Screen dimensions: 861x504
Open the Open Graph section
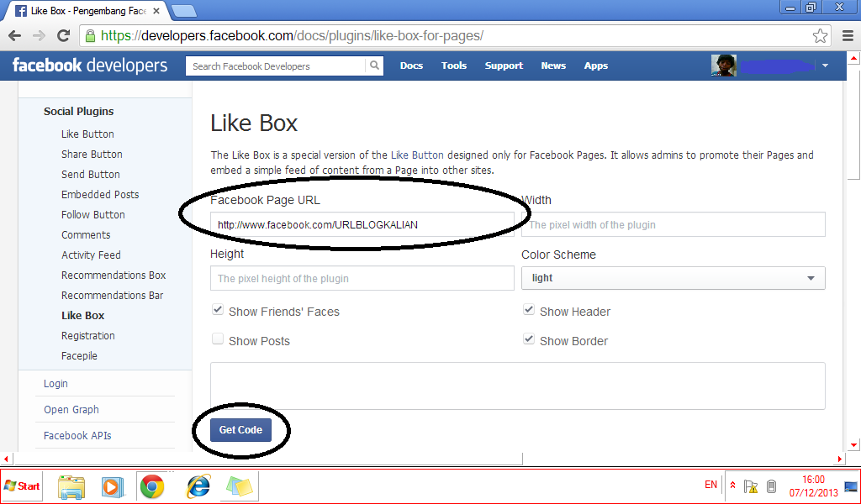click(71, 410)
